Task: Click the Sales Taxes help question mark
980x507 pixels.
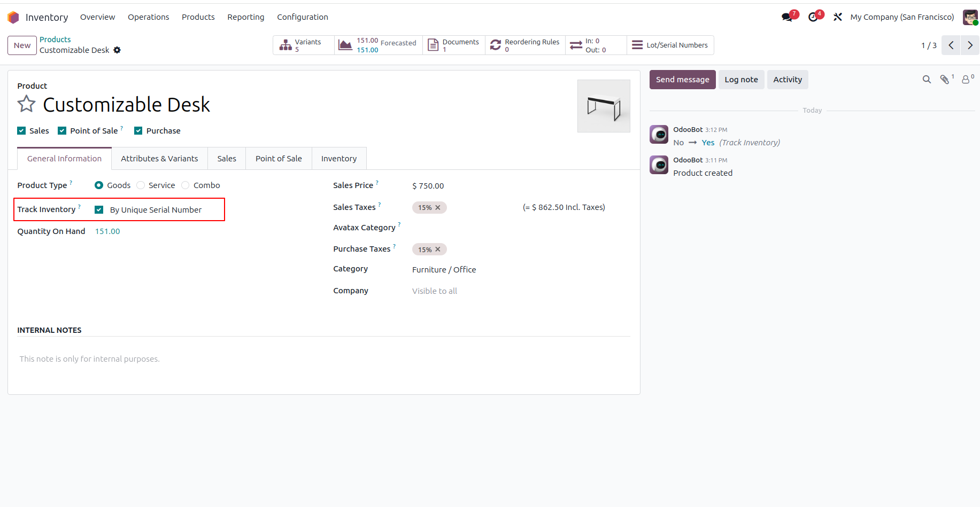Action: (x=380, y=204)
